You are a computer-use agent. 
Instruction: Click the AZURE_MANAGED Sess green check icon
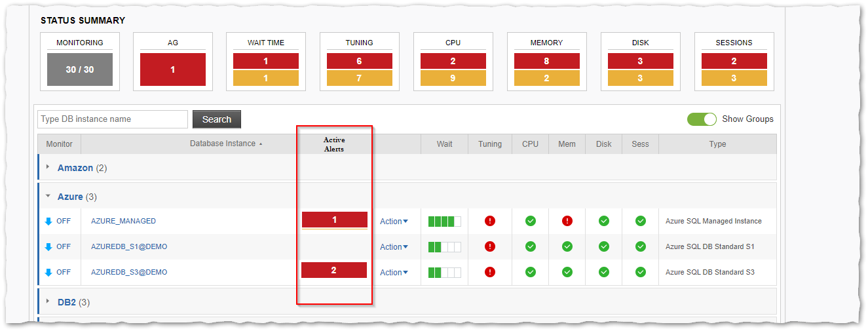click(x=641, y=221)
